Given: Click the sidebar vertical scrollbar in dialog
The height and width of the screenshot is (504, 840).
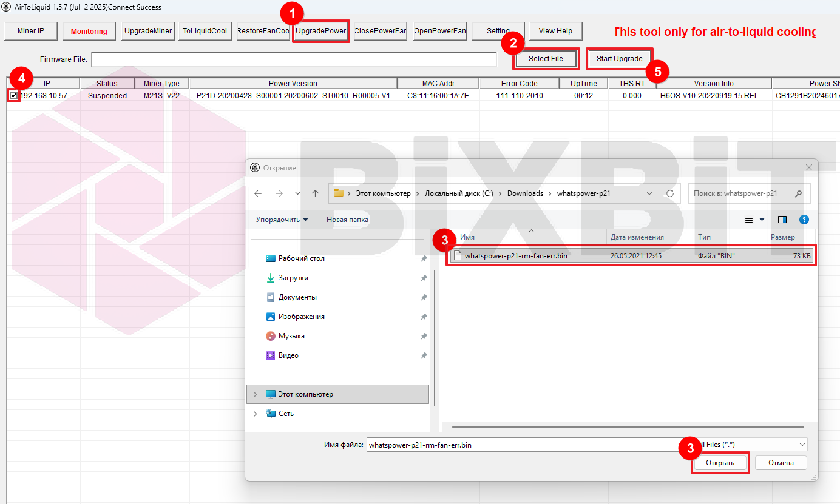Looking at the screenshot, I should 435,337.
